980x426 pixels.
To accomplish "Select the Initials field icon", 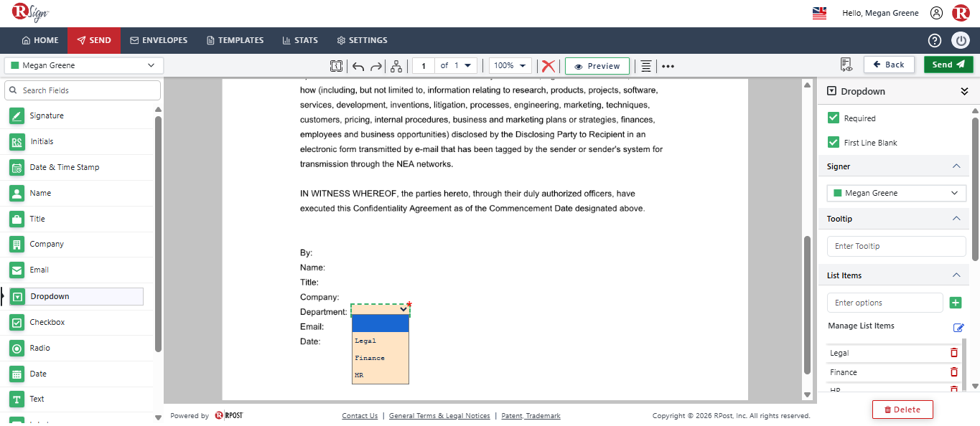I will point(17,142).
